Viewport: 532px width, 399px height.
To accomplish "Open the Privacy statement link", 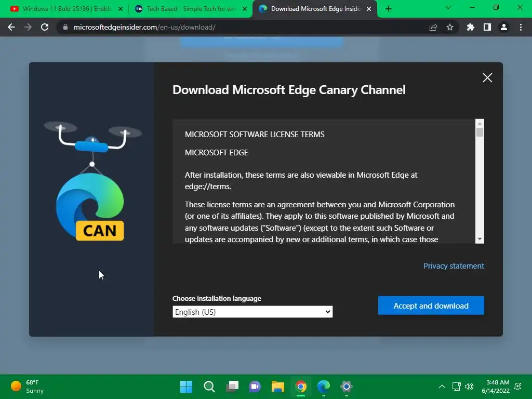I will click(x=454, y=266).
